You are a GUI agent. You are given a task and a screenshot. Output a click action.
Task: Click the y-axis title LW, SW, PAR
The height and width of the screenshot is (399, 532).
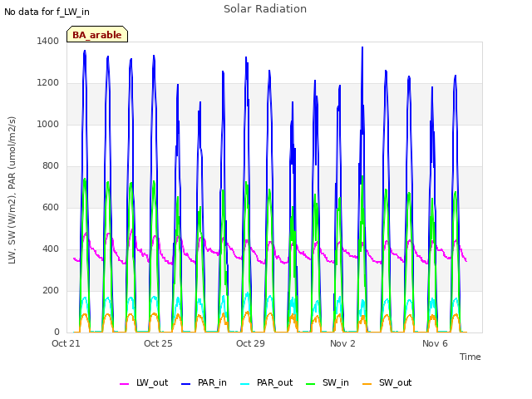12,190
